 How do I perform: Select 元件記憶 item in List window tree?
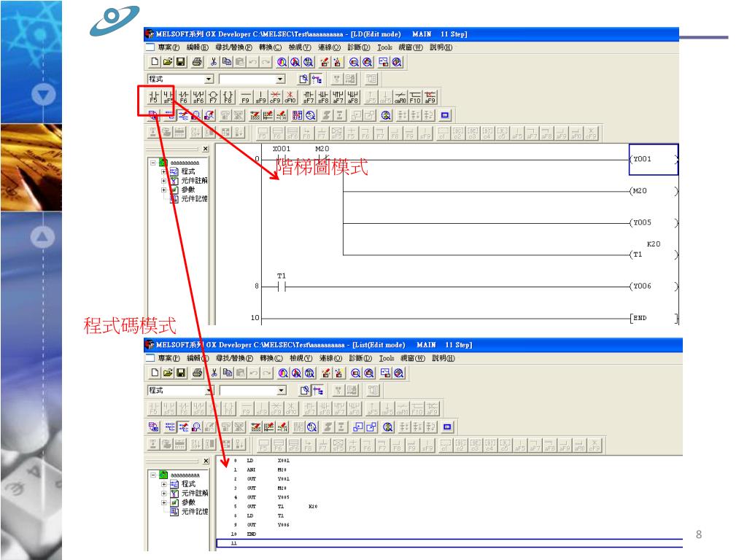click(x=189, y=511)
